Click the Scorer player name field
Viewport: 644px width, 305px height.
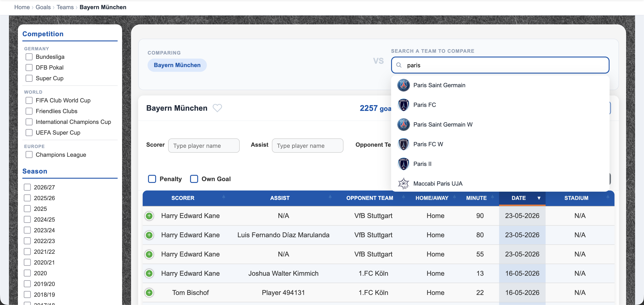tap(204, 146)
